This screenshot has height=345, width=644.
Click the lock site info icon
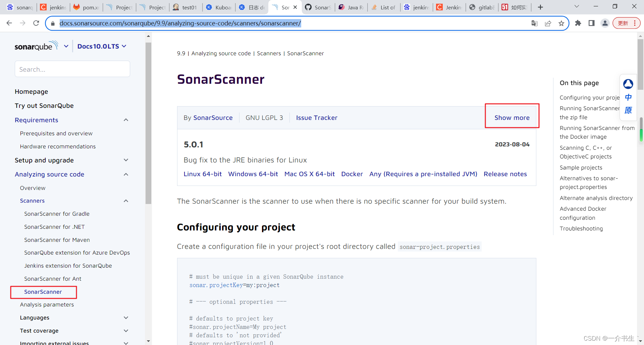[52, 23]
